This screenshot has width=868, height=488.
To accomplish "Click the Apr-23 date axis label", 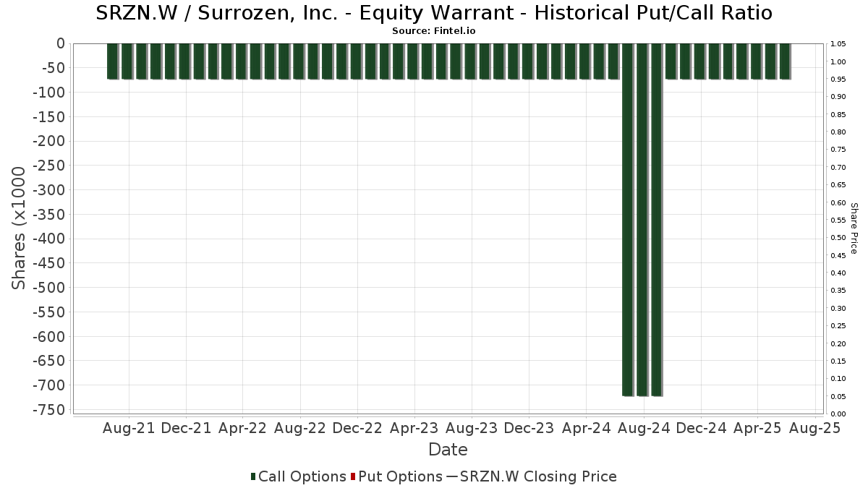I will [x=414, y=428].
